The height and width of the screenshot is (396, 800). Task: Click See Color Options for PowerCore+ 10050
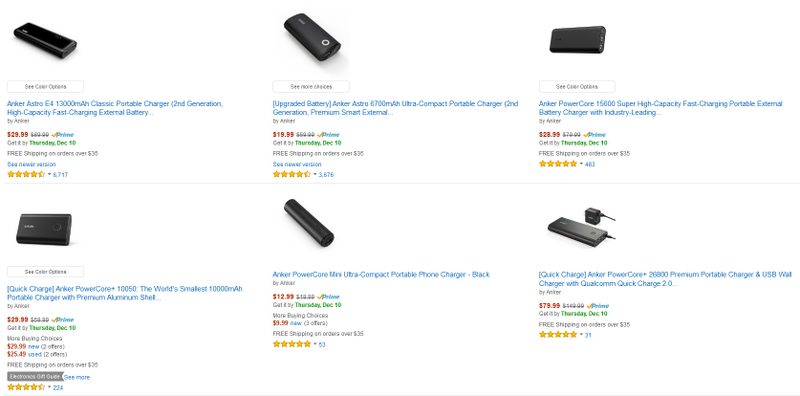(45, 271)
